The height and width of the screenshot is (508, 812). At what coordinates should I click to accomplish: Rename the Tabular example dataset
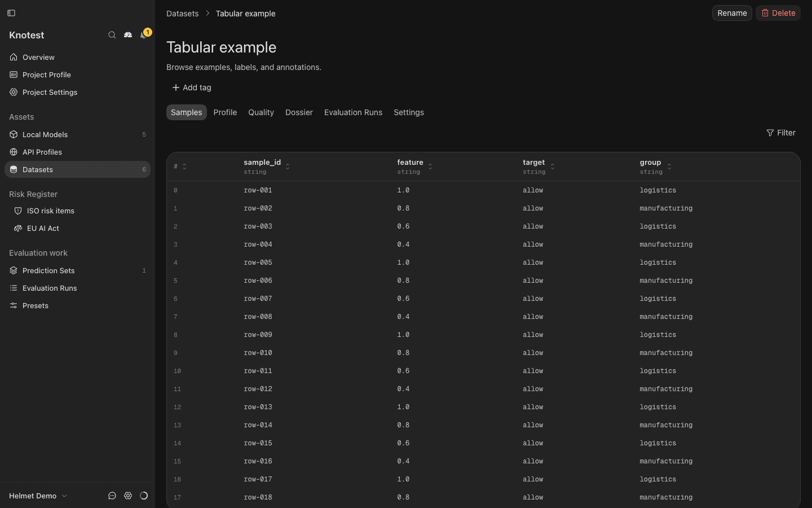tap(732, 13)
